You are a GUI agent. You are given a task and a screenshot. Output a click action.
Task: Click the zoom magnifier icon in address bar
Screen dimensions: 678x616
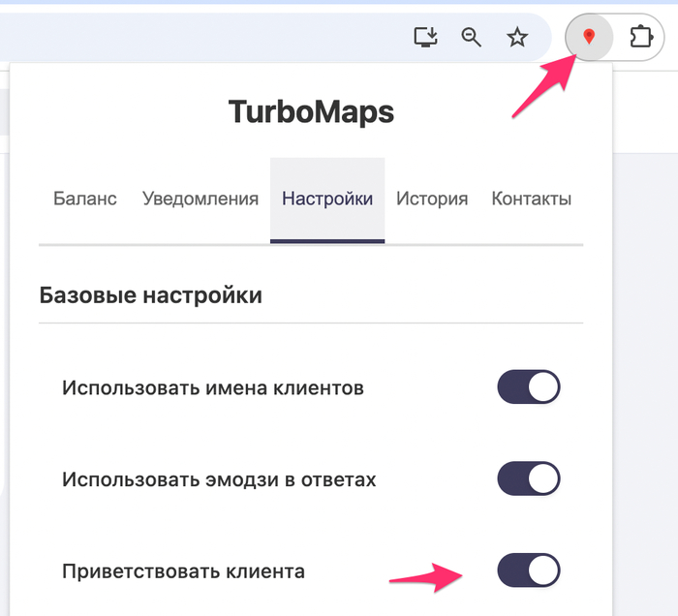coord(472,38)
